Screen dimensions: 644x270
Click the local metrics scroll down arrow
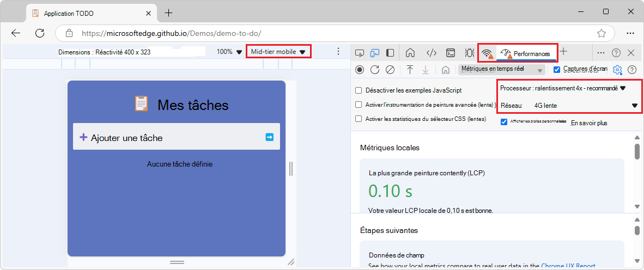pos(637,206)
